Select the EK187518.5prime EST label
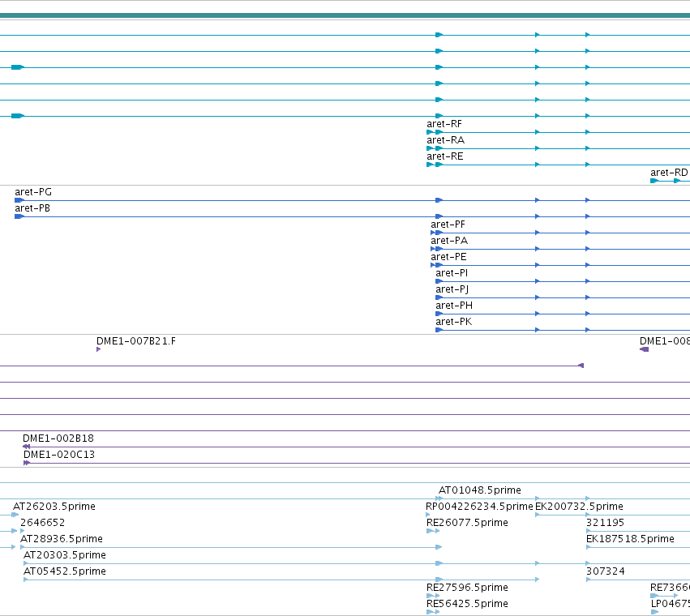The width and height of the screenshot is (690, 616). [x=630, y=539]
